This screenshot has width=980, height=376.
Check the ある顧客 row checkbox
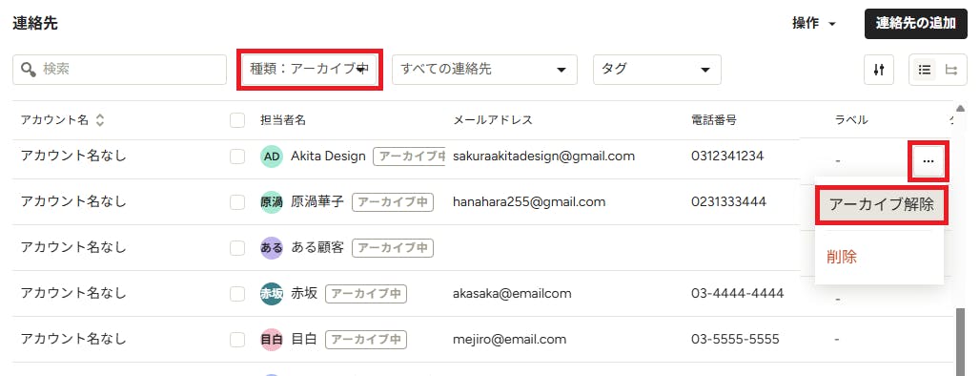point(236,248)
